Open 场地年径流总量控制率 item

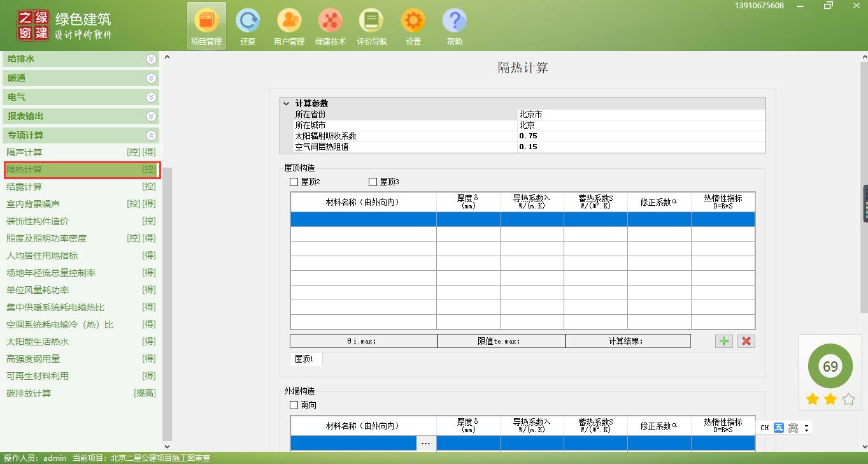pos(80,273)
